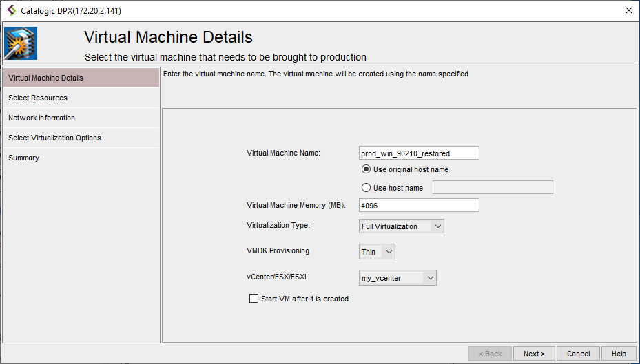Click the Catalogic DPX title bar icon

(x=11, y=10)
